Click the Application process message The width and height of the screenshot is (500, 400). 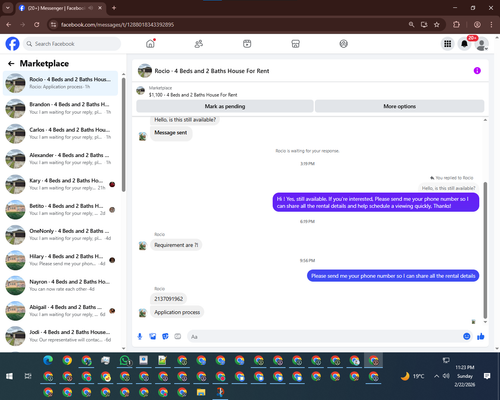(x=177, y=312)
